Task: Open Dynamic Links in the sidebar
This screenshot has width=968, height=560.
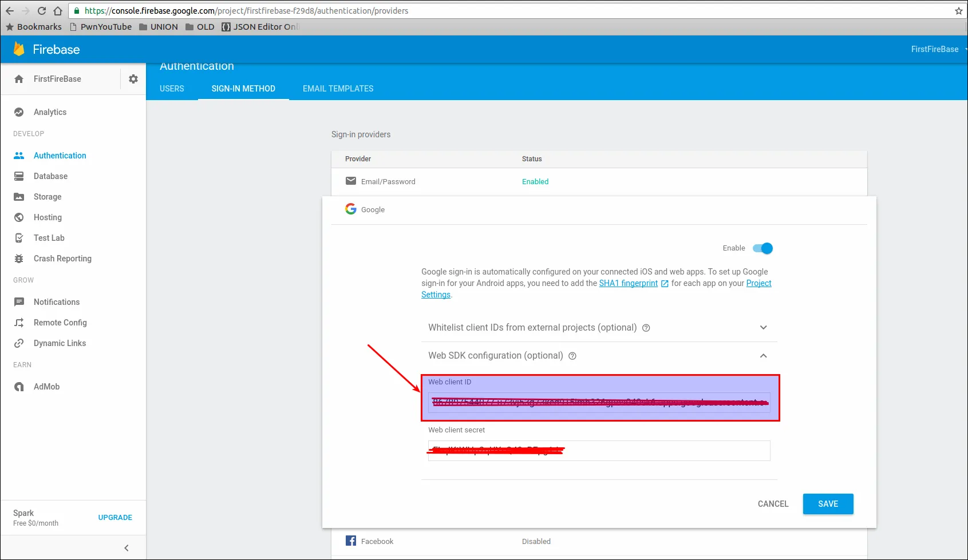Action: coord(60,343)
